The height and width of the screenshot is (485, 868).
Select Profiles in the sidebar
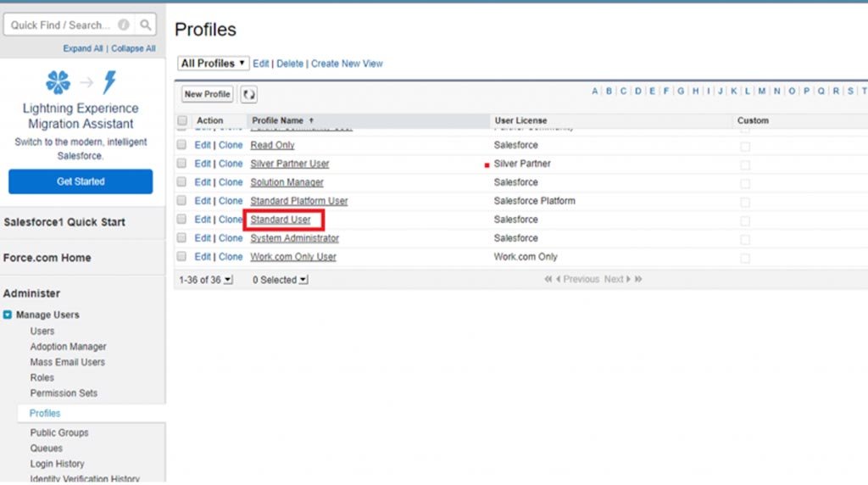(45, 413)
